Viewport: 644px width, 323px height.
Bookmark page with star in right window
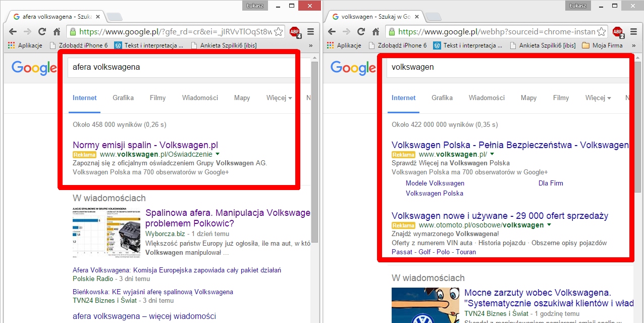[602, 31]
